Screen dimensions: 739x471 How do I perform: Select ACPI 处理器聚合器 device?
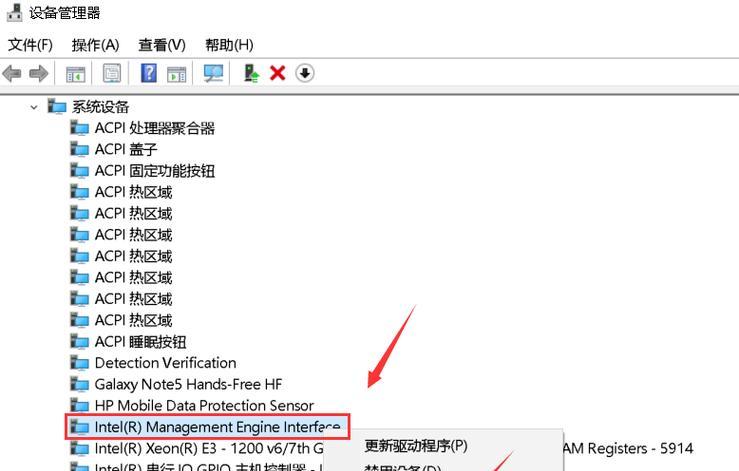click(155, 128)
